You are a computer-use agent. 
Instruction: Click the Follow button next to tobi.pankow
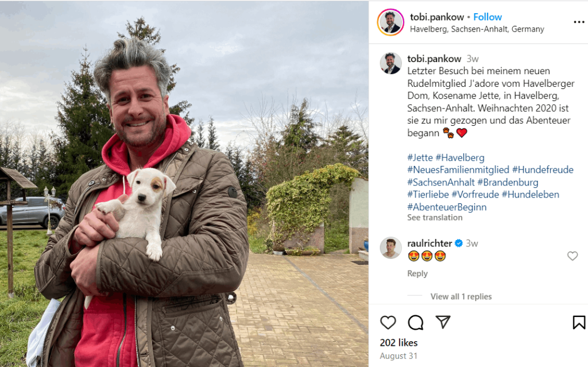pyautogui.click(x=487, y=17)
